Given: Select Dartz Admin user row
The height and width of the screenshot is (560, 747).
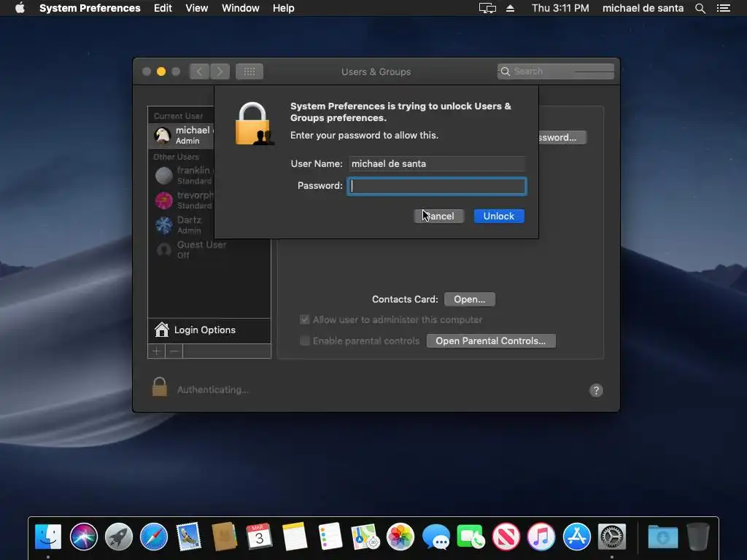Looking at the screenshot, I should (181, 225).
